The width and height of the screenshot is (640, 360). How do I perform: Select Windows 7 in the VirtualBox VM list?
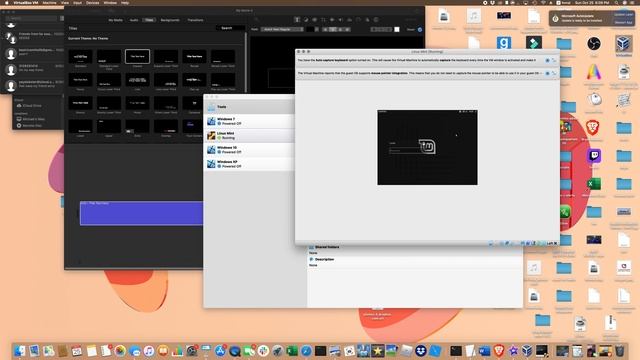pyautogui.click(x=249, y=121)
